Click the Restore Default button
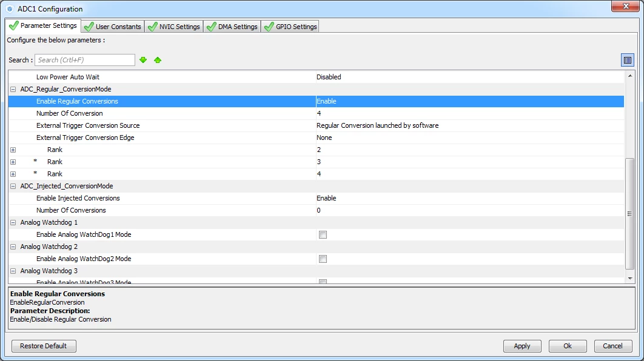The height and width of the screenshot is (361, 644). tap(44, 346)
